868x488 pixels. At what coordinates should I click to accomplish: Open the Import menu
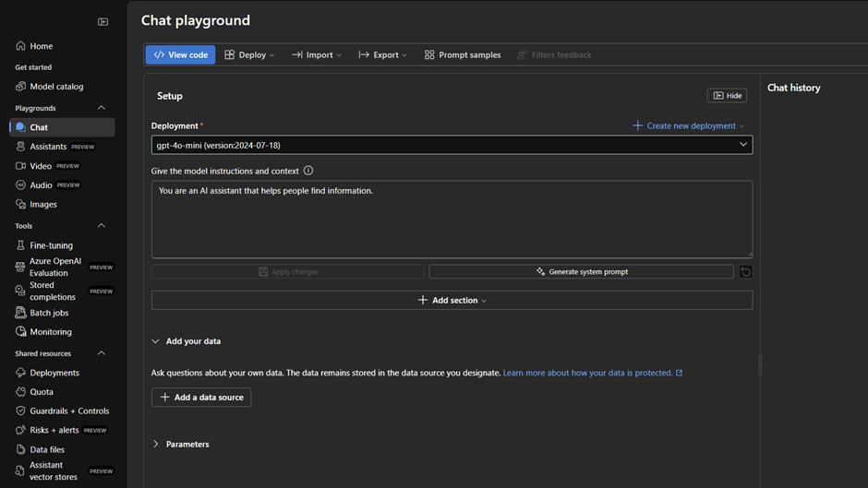click(317, 55)
